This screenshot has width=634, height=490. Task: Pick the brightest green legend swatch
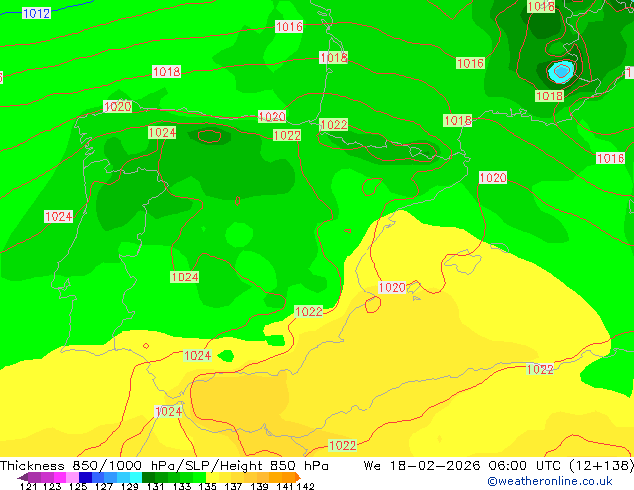pos(199,477)
